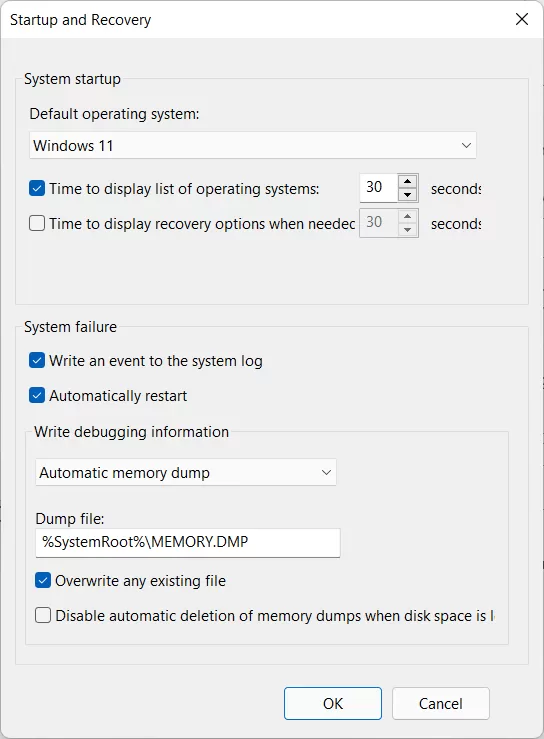Toggle 'Time to display list of operating systems'
This screenshot has height=739, width=544.
click(x=37, y=188)
